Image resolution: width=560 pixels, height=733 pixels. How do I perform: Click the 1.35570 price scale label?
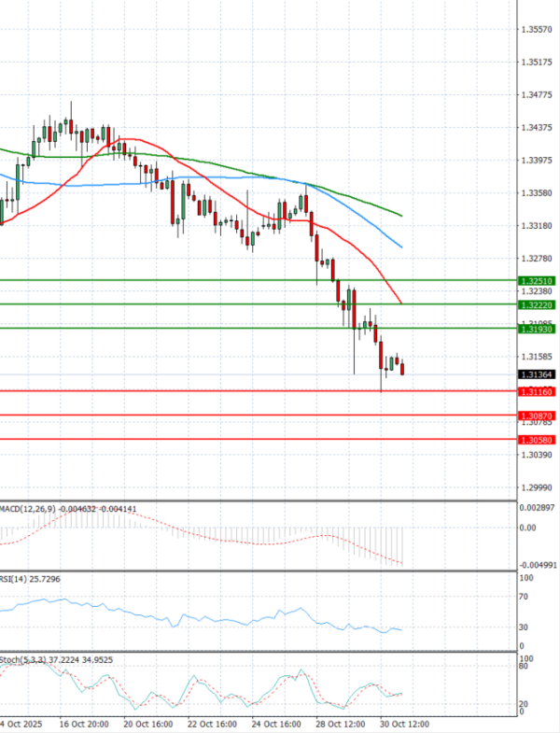pos(536,30)
